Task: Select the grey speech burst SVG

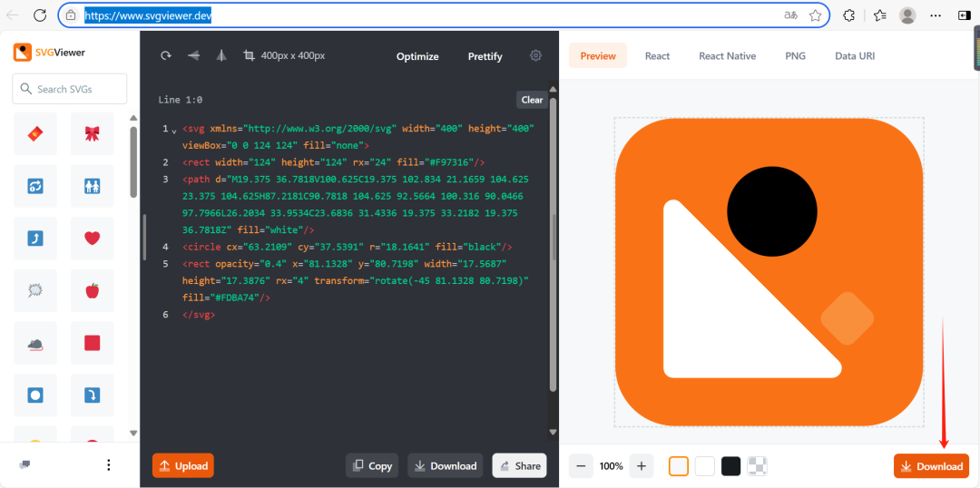Action: tap(35, 290)
